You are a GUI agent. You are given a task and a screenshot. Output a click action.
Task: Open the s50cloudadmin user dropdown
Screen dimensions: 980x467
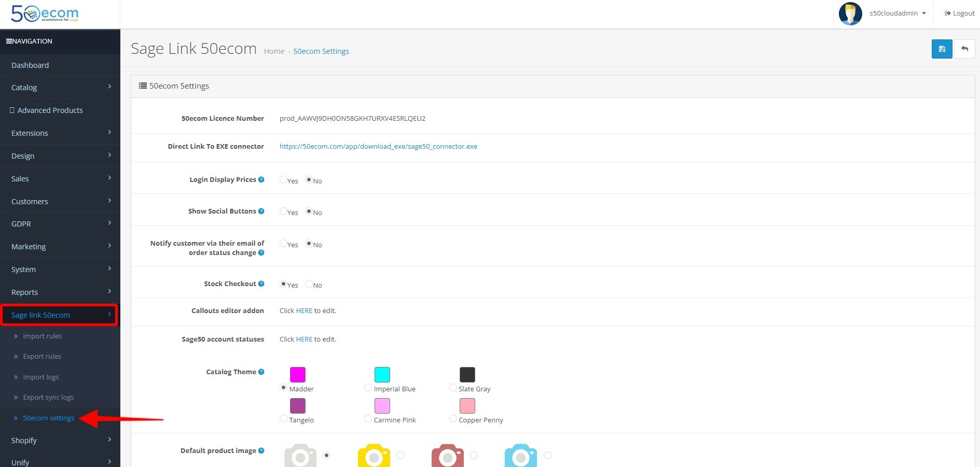click(898, 13)
